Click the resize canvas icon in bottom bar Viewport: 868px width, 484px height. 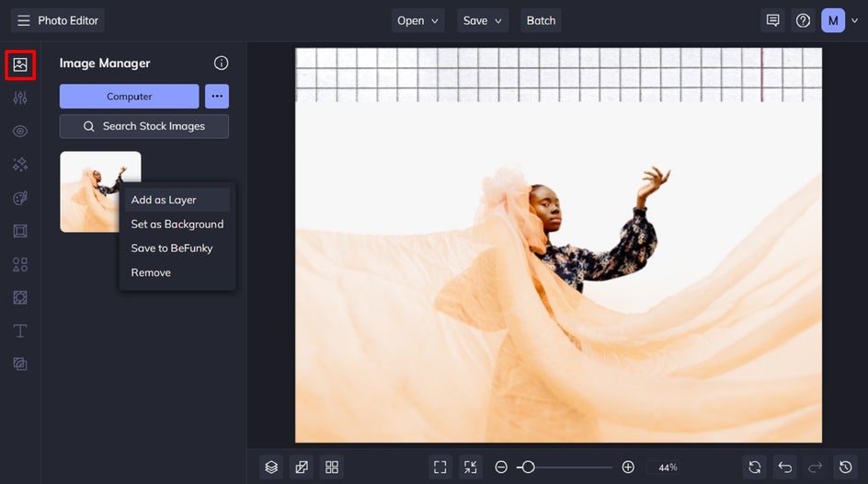coord(302,467)
